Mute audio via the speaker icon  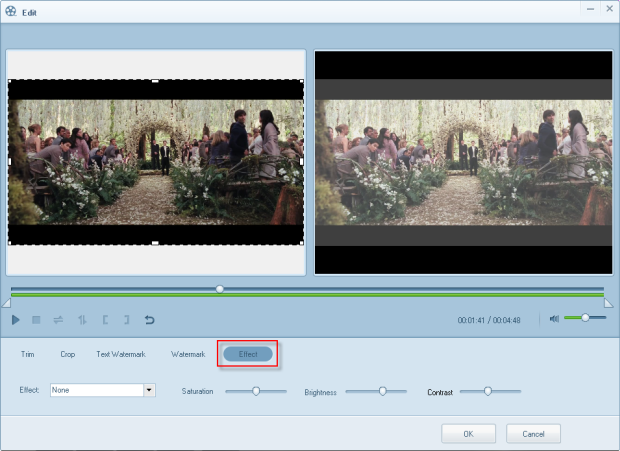554,319
